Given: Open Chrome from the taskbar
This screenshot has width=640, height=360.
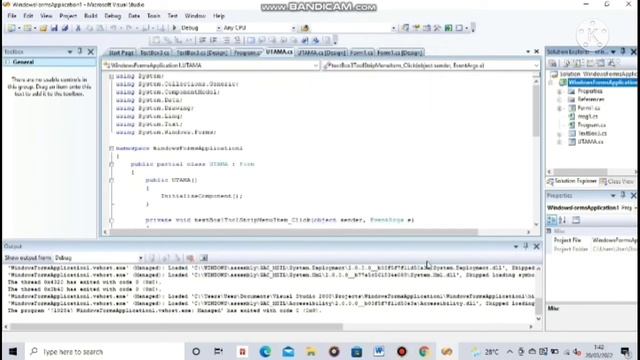Looking at the screenshot, I should (x=424, y=351).
